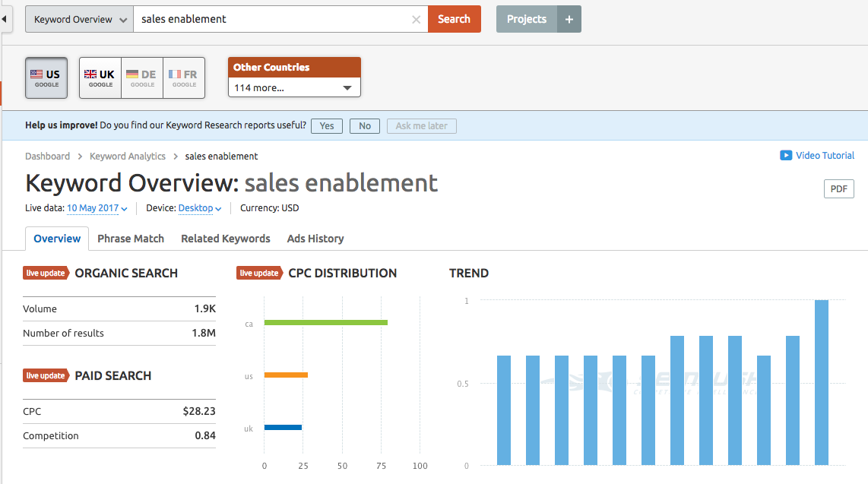Expand the Other Countries 114 more dropdown

(294, 88)
